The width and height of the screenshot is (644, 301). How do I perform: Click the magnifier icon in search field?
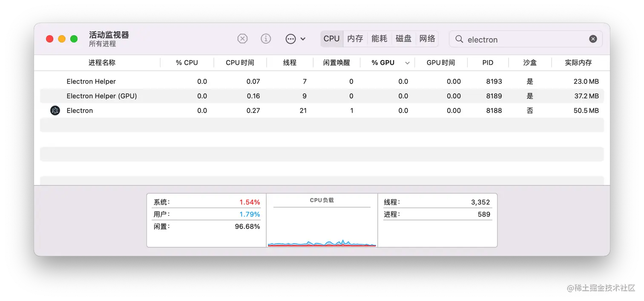point(459,39)
